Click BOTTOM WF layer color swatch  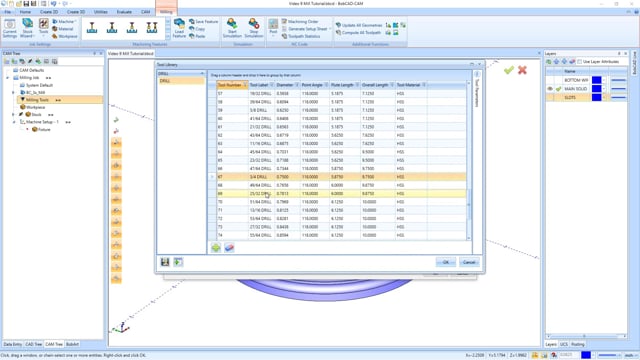point(596,80)
